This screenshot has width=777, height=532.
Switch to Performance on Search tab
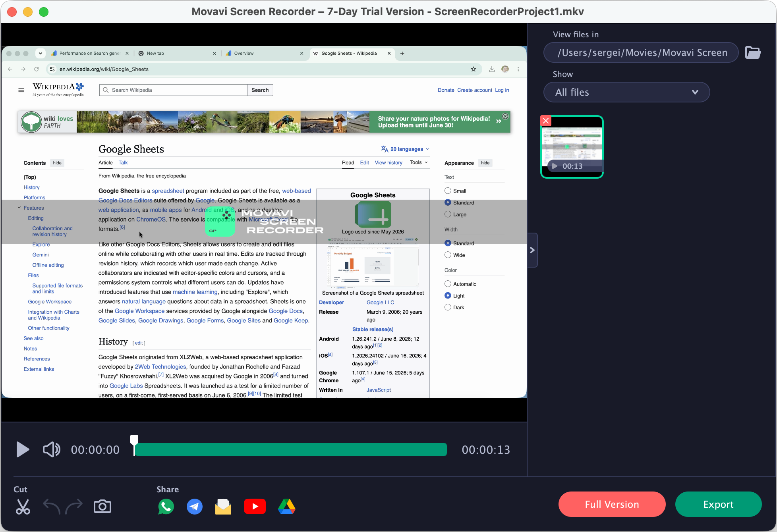[x=89, y=53]
